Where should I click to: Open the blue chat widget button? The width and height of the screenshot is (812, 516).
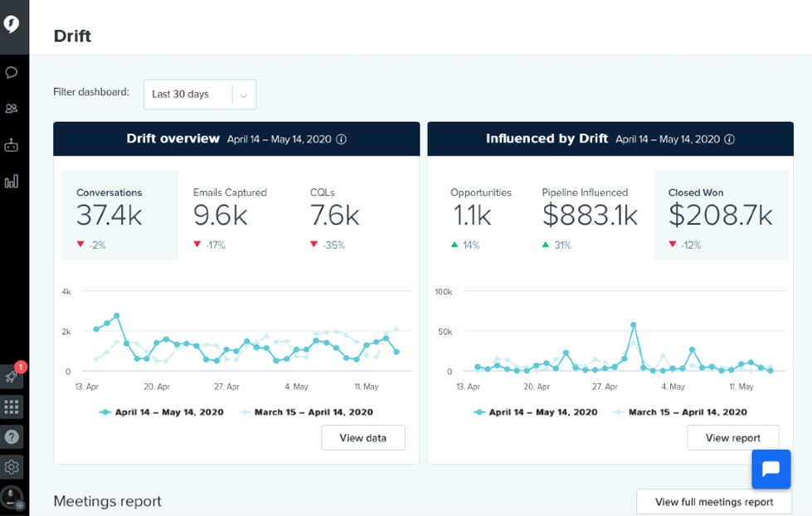coord(771,469)
